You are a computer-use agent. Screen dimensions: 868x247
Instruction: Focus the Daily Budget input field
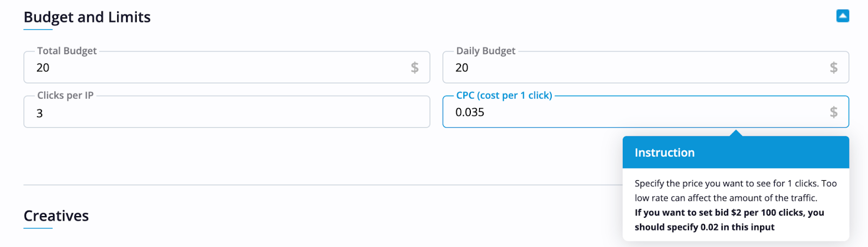point(646,67)
